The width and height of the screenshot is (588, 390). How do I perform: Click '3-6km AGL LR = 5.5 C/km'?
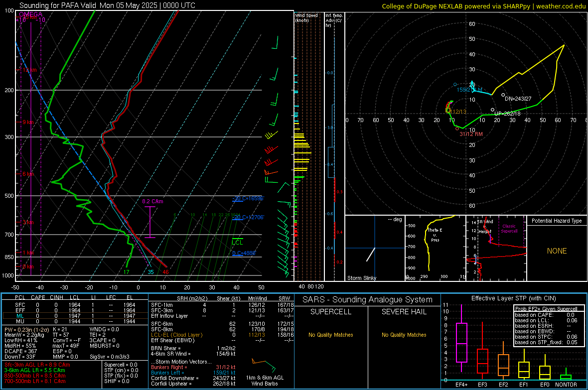point(35,370)
